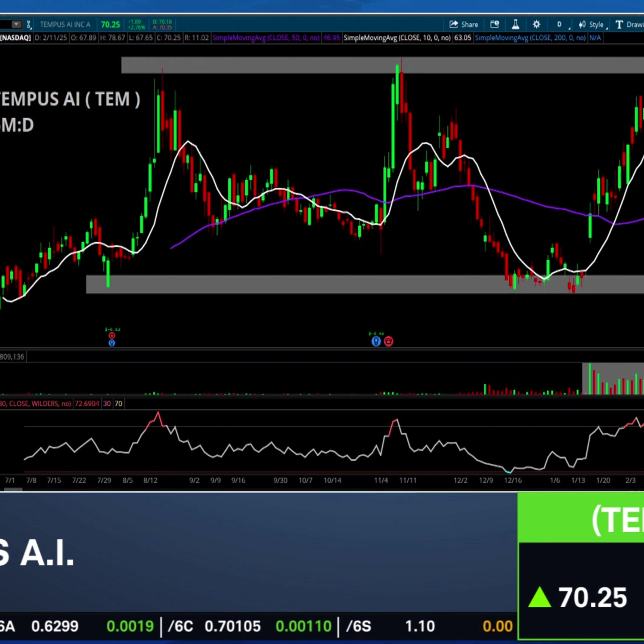The height and width of the screenshot is (644, 644).
Task: Click the H: 78.67 high value
Action: click(x=112, y=38)
